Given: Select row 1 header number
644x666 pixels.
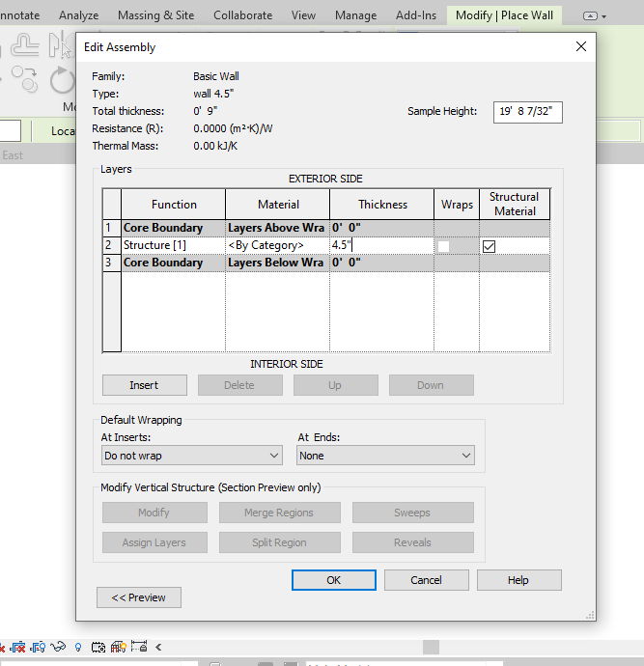Looking at the screenshot, I should (x=112, y=228).
